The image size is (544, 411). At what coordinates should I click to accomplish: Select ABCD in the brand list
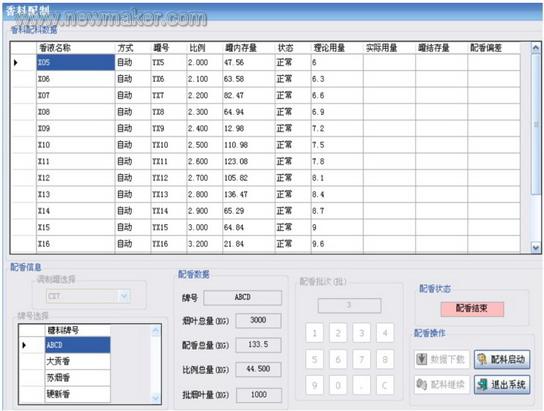(78, 345)
